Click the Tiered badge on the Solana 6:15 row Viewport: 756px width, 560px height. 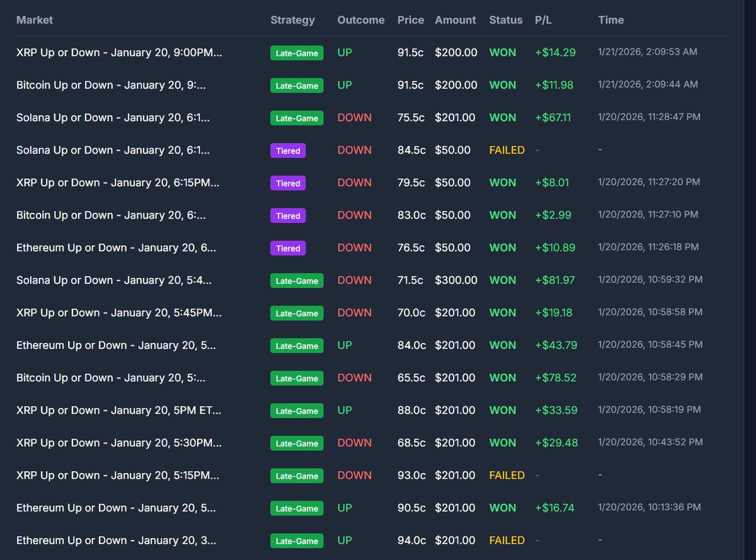288,151
